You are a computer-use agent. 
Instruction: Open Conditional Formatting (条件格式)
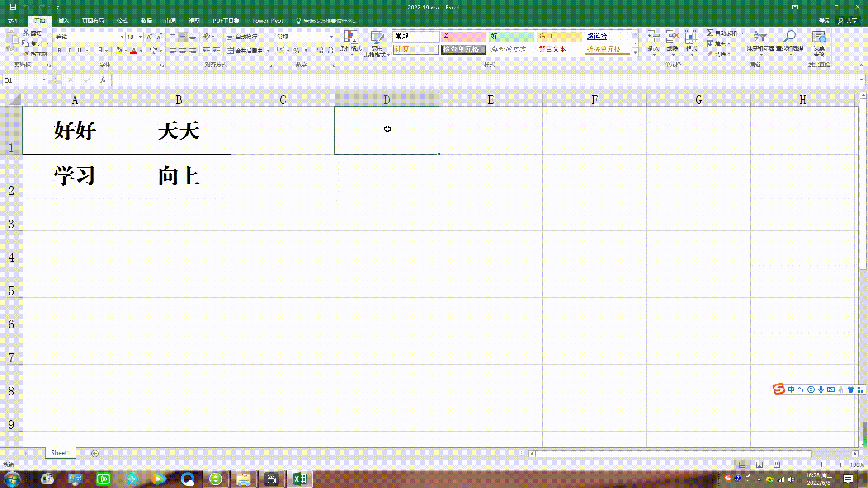(350, 43)
